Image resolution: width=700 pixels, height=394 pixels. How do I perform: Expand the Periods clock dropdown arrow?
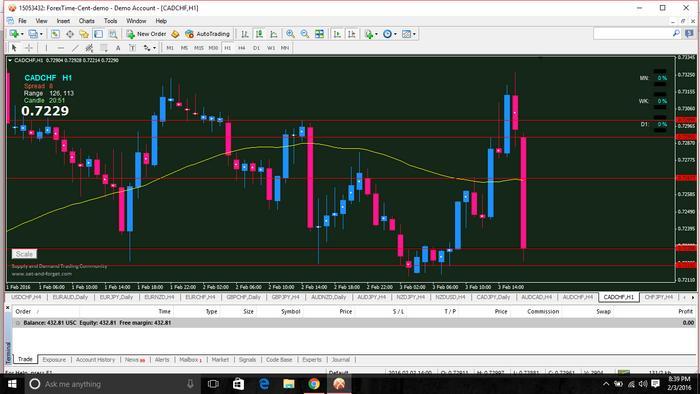click(395, 34)
